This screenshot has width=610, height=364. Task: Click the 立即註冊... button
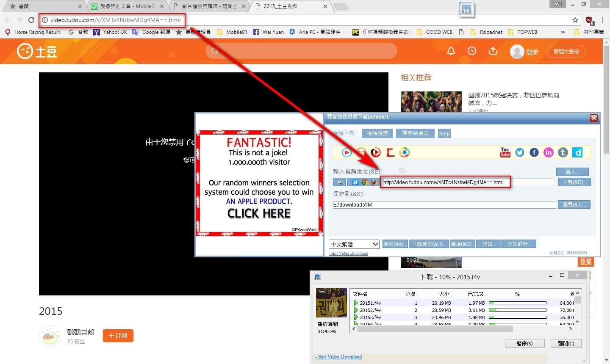(x=519, y=244)
